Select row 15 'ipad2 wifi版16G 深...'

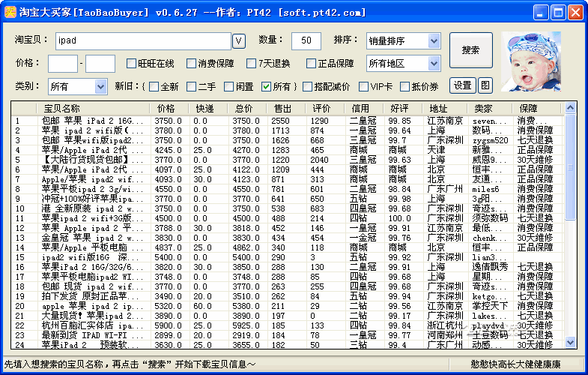click(x=287, y=257)
